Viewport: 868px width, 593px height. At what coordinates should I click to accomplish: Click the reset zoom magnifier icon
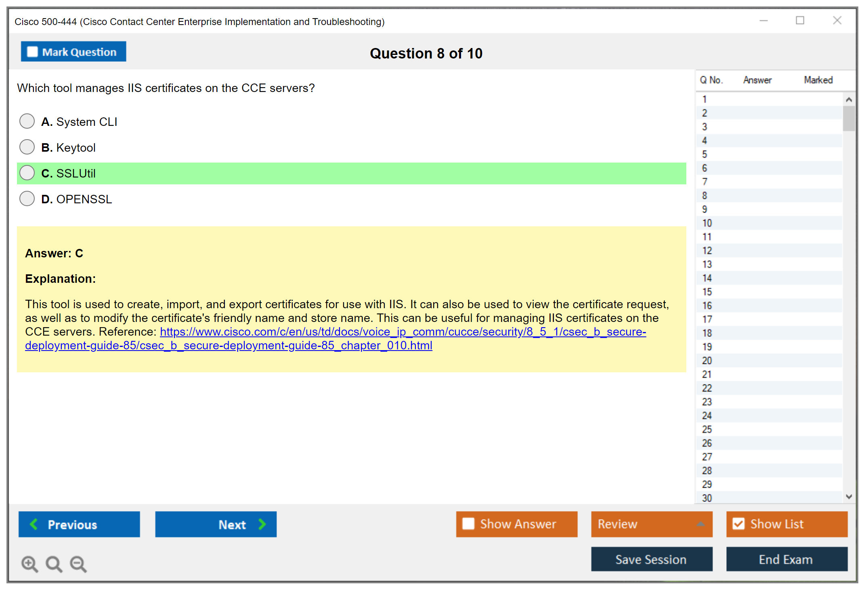pyautogui.click(x=54, y=564)
